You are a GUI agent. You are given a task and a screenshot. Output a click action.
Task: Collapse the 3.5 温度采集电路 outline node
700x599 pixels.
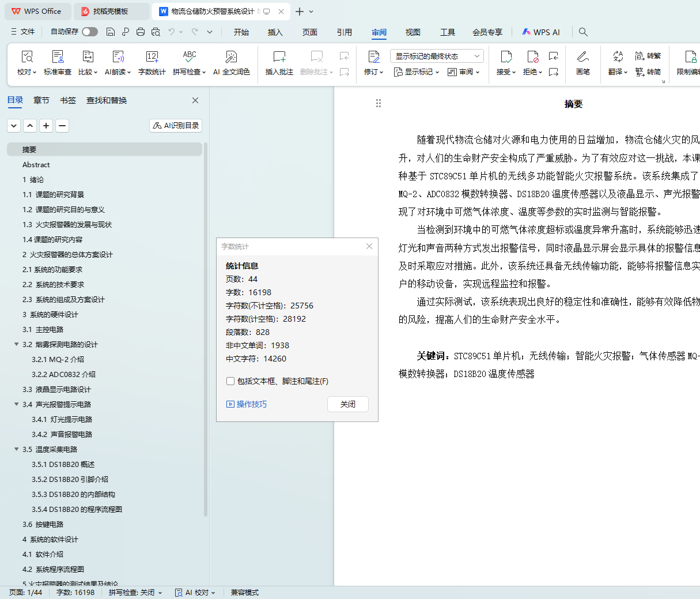tap(17, 449)
